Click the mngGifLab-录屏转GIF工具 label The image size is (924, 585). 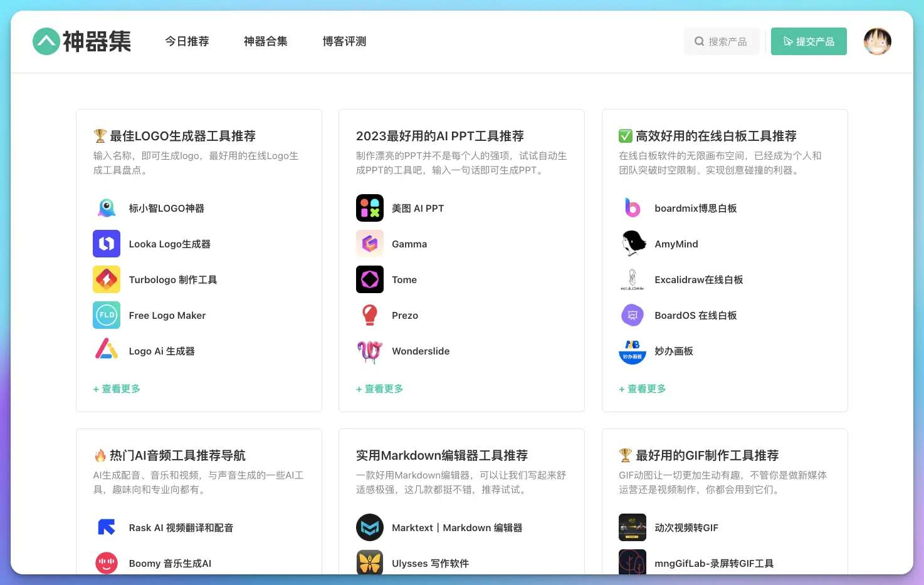click(714, 563)
